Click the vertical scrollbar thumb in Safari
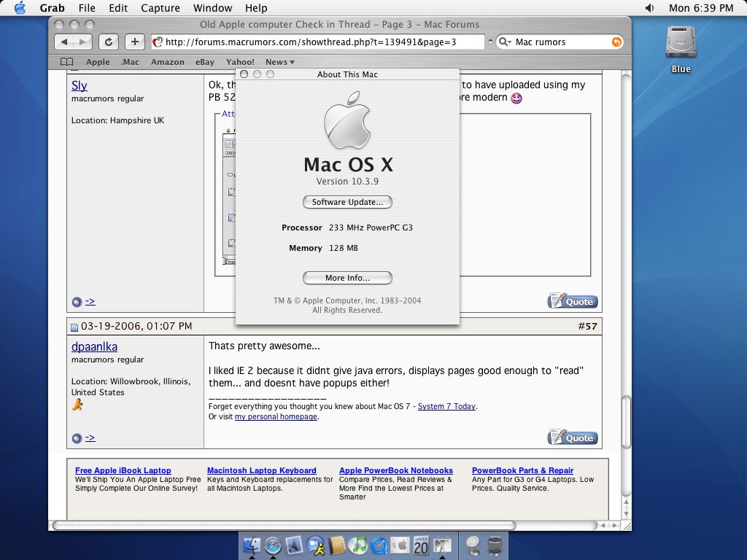This screenshot has width=747, height=560. coord(627,422)
